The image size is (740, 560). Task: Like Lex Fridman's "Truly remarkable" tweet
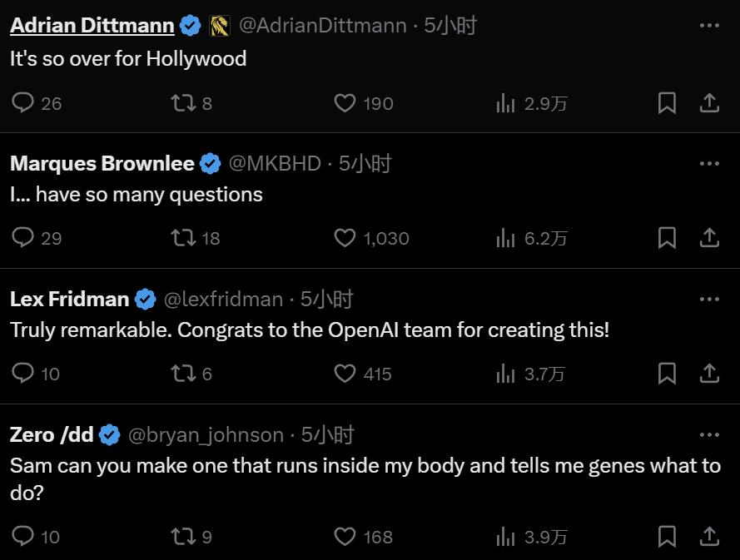[x=345, y=374]
